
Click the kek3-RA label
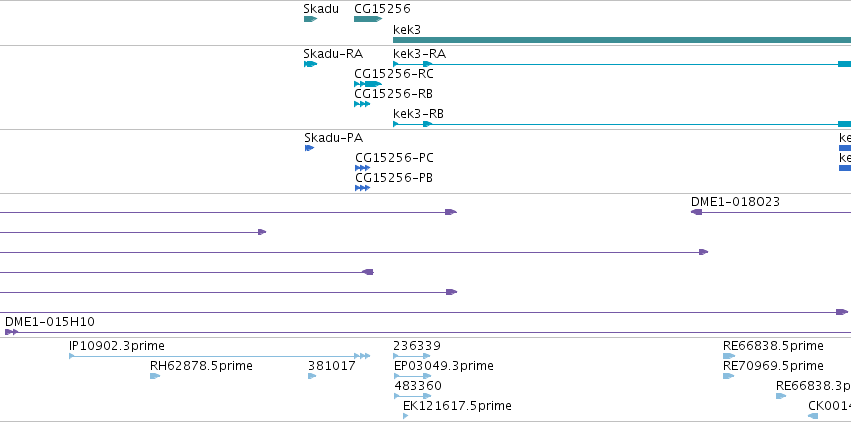[419, 54]
